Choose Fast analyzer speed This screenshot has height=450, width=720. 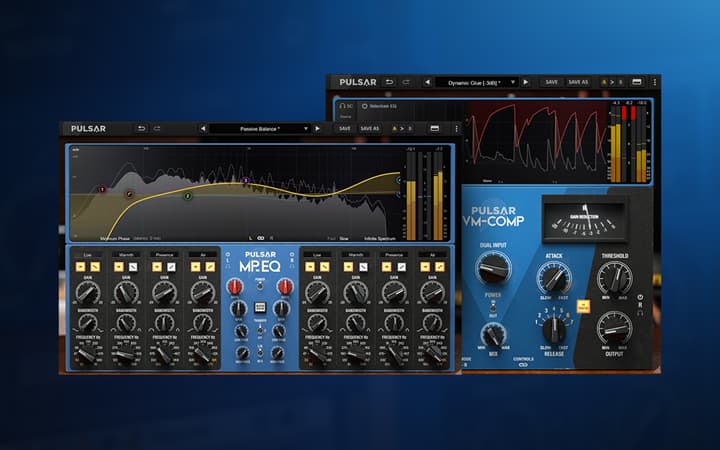click(332, 238)
